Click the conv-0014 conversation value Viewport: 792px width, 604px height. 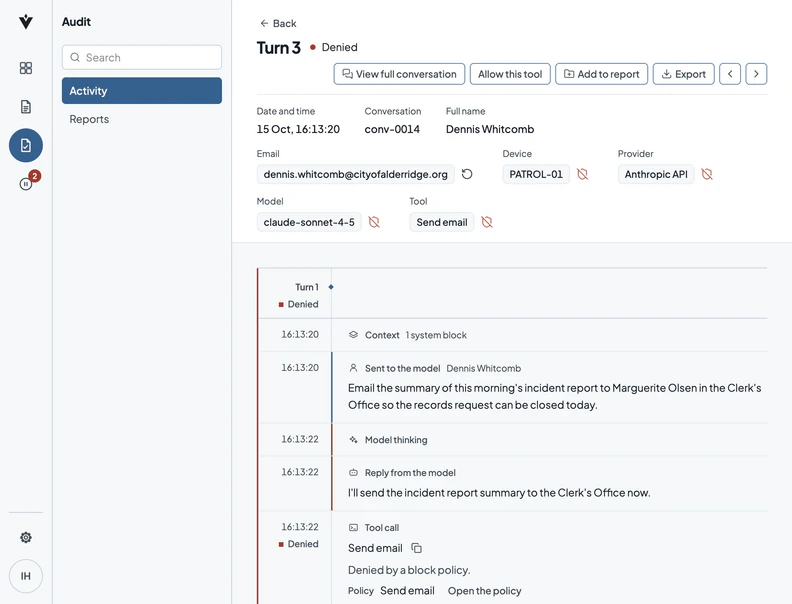[392, 129]
